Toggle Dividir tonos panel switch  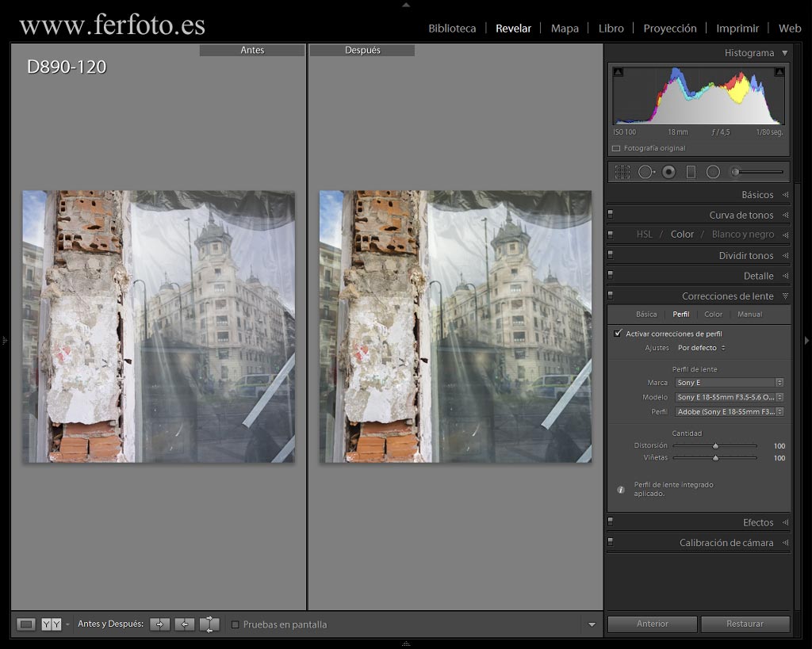(611, 255)
